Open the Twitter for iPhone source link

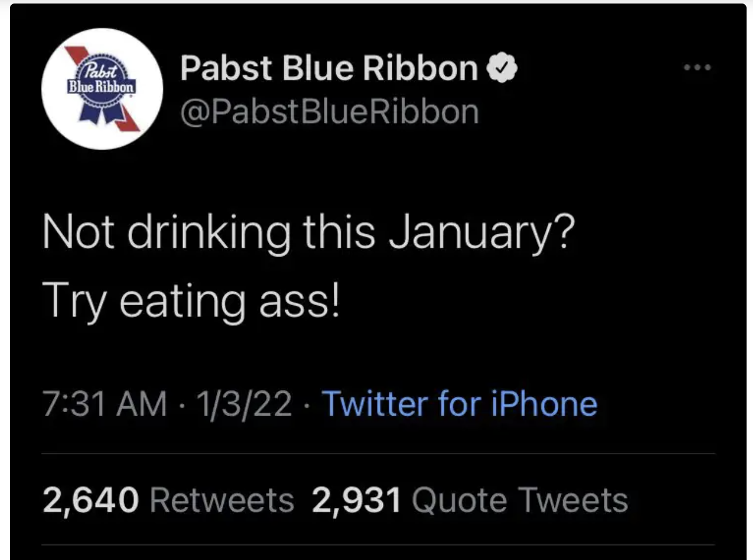pyautogui.click(x=460, y=404)
